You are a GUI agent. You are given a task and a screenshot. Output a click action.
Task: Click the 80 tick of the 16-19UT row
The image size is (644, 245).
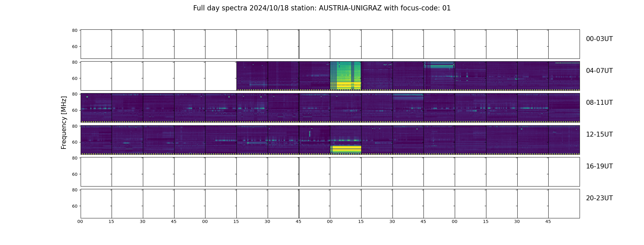75,158
